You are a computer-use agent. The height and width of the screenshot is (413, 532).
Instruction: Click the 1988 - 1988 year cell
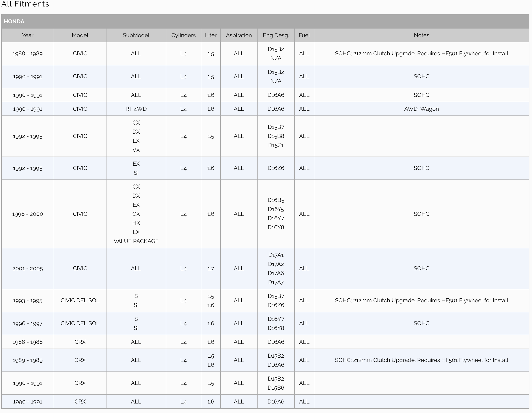click(x=28, y=342)
